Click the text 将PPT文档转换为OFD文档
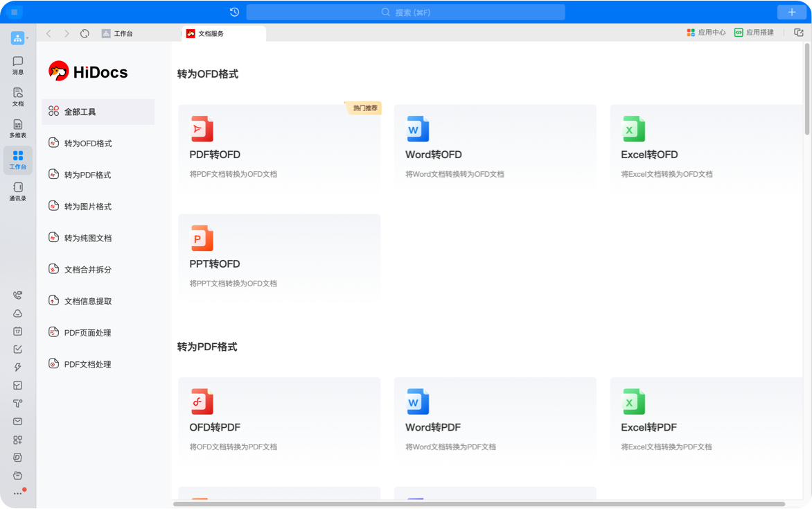 pyautogui.click(x=233, y=284)
